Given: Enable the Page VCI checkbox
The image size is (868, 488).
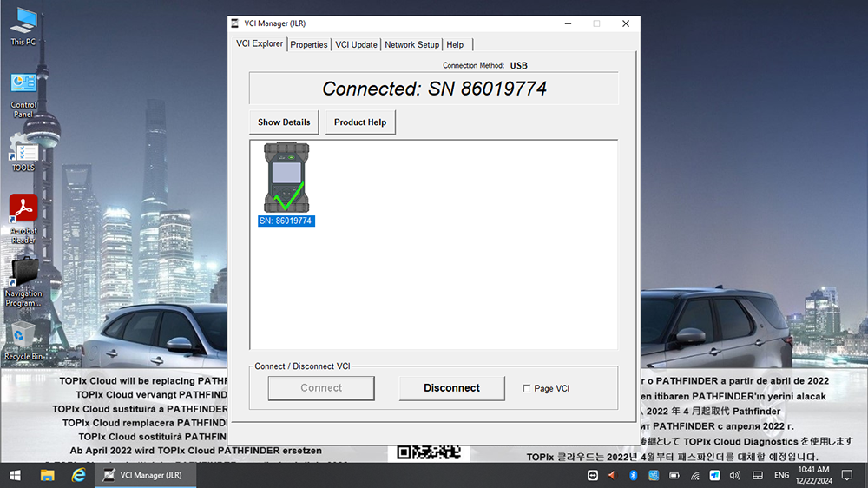Looking at the screenshot, I should click(527, 388).
